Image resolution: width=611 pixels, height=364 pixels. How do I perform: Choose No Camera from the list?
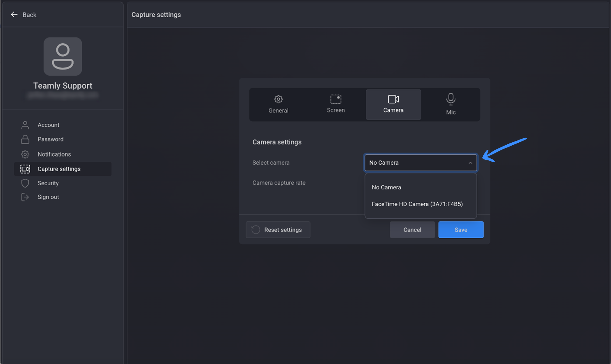(420, 187)
